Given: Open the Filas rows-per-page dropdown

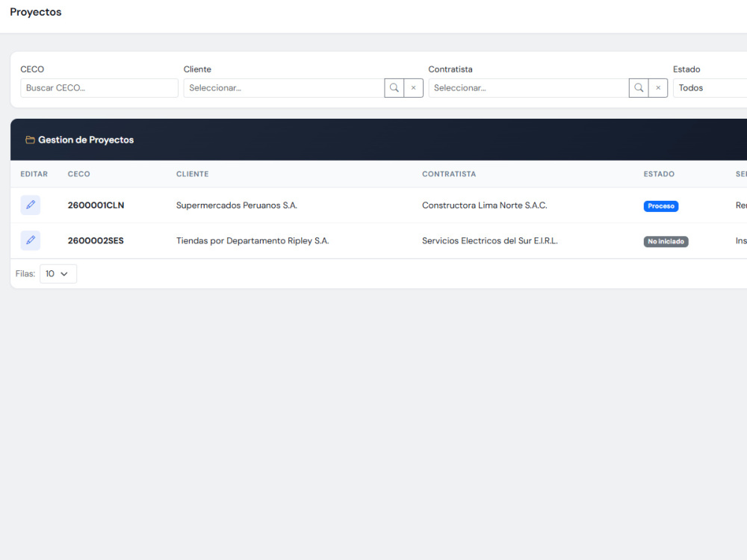Looking at the screenshot, I should click(58, 274).
